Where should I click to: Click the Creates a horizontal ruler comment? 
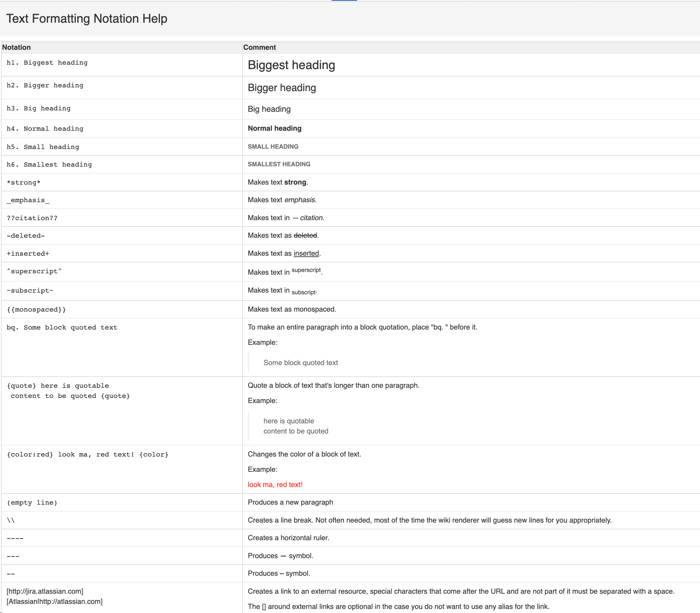pyautogui.click(x=288, y=538)
